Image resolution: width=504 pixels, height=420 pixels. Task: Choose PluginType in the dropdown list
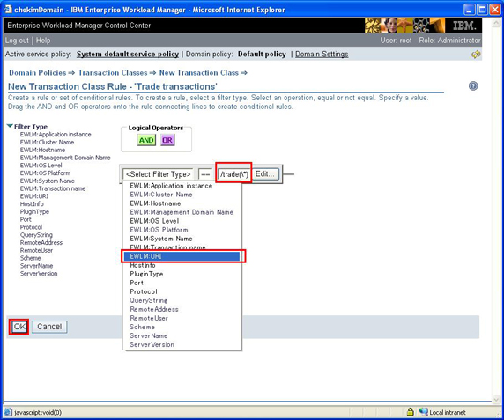[182, 274]
